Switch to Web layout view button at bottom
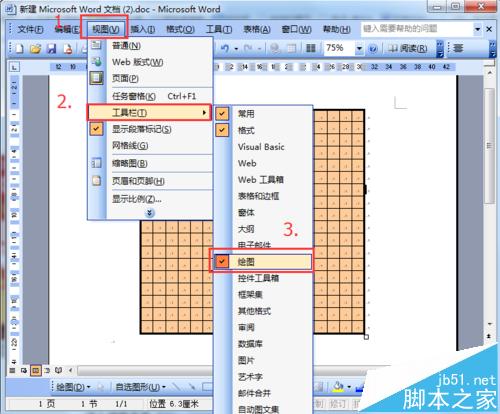This screenshot has width=500, height=414. 24,370
